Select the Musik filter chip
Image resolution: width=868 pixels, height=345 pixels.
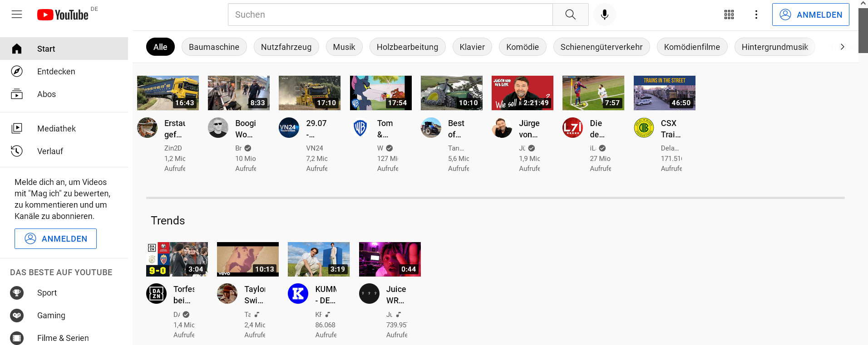[x=344, y=47]
